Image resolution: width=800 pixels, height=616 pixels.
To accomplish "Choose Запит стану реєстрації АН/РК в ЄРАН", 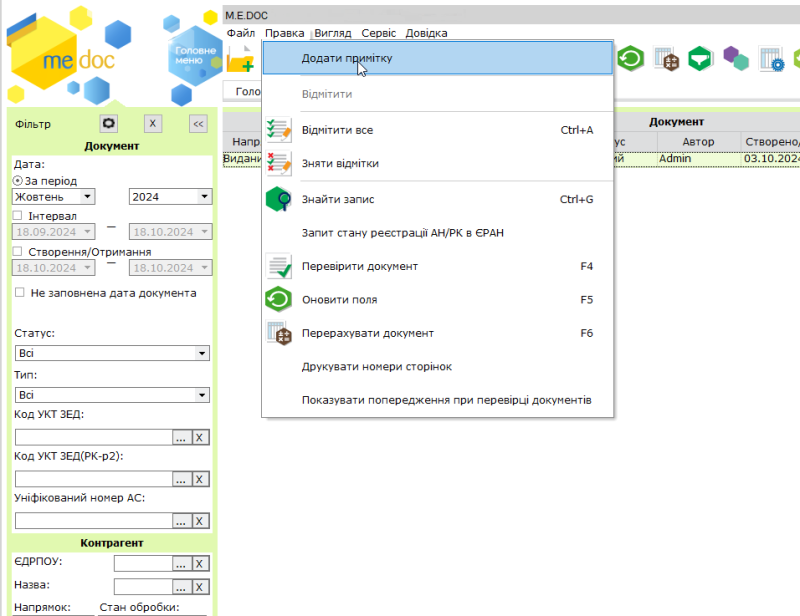I will 438,233.
